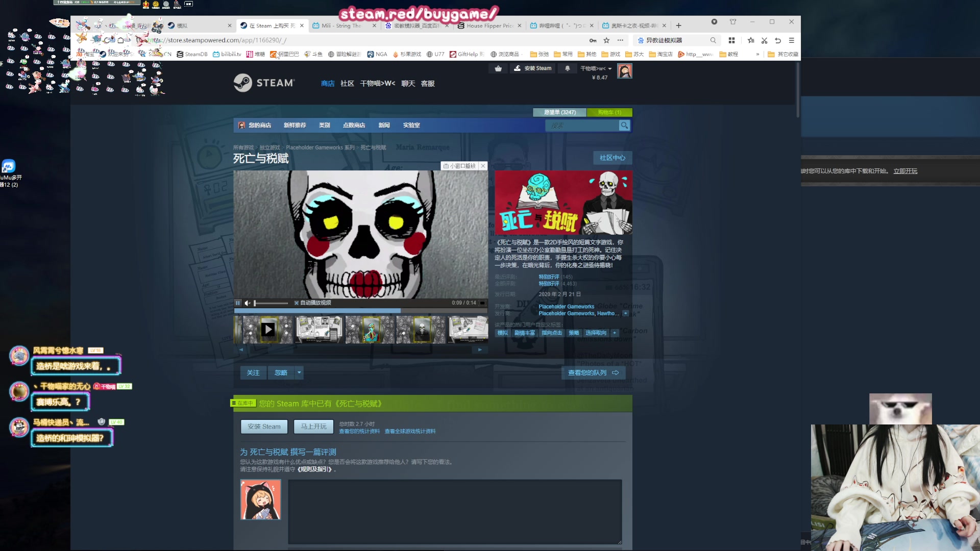Pause the game trailer video

point(238,303)
